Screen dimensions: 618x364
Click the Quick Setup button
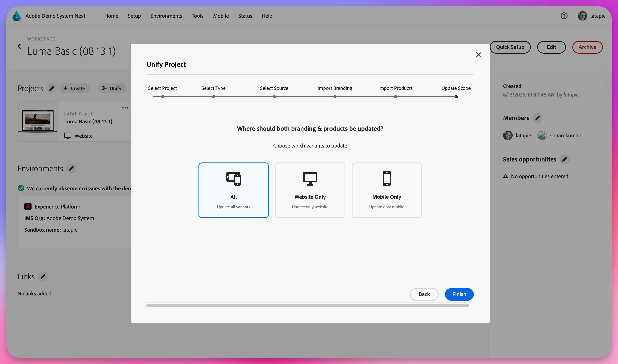(x=510, y=47)
